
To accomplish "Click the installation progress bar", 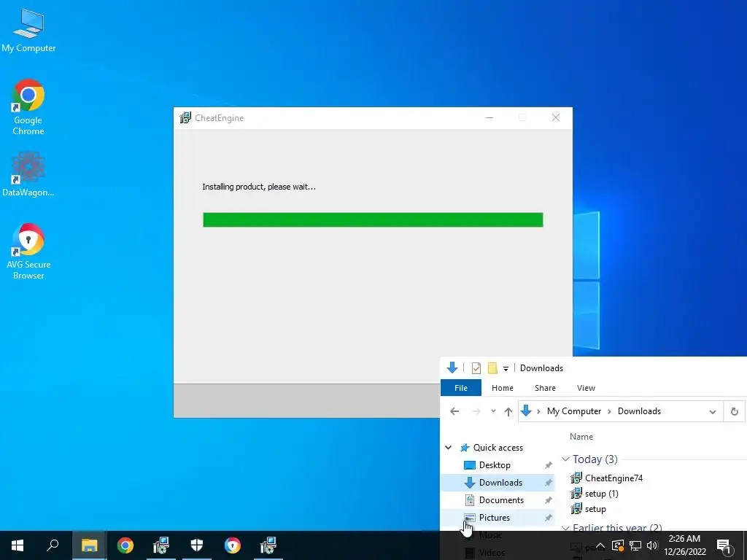I will [x=373, y=219].
